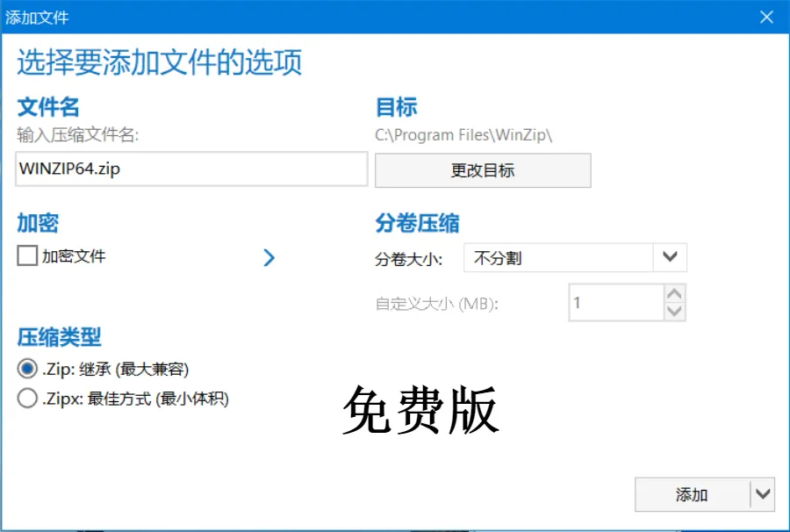Viewport: 790px width, 532px height.
Task: Click the 添加 button
Action: pos(693,494)
